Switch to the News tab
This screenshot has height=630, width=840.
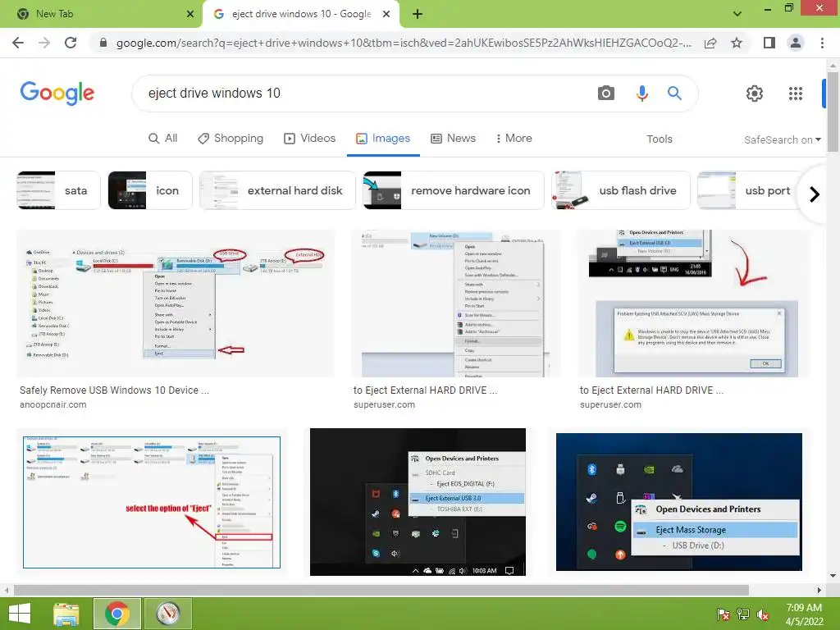(x=453, y=138)
